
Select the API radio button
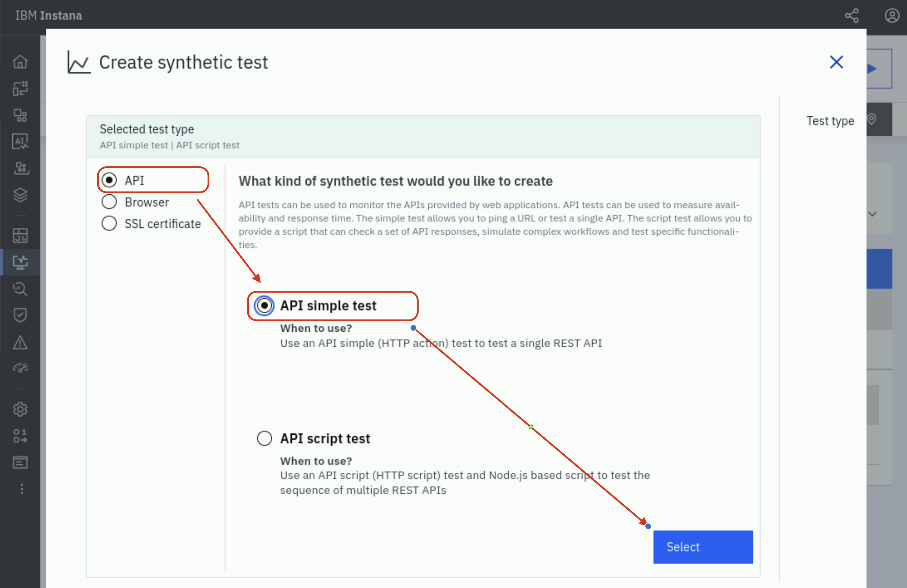pos(110,180)
